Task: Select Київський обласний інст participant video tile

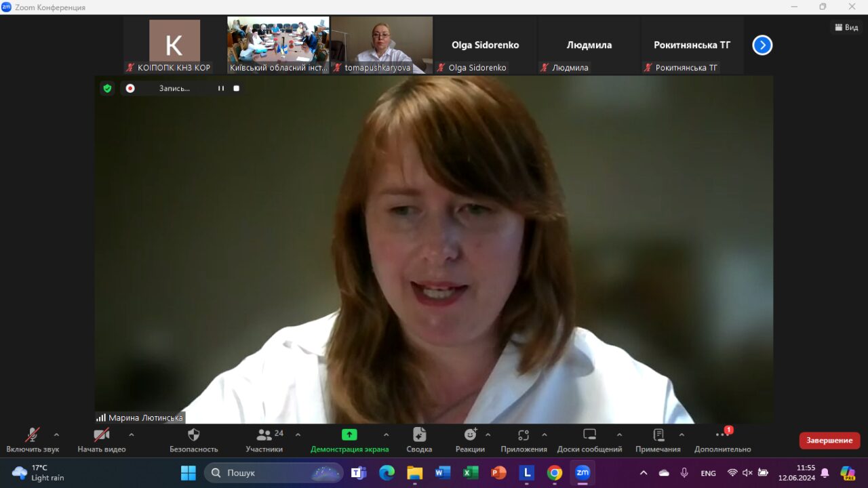Action: (278, 45)
